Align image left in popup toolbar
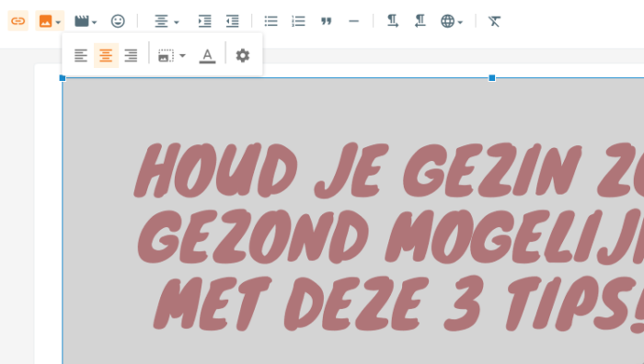 81,55
